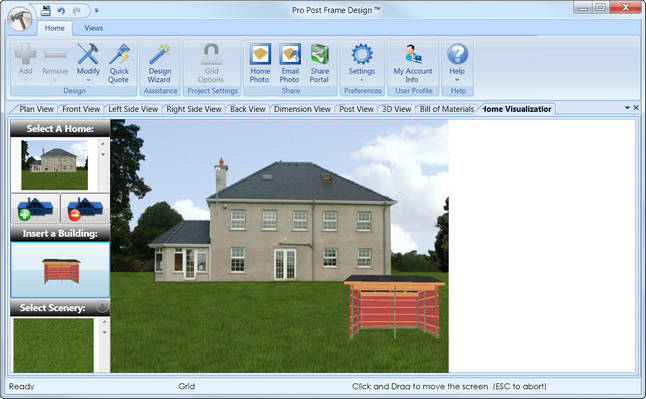Click the add home blue house icon
The width and height of the screenshot is (646, 399).
tap(35, 209)
